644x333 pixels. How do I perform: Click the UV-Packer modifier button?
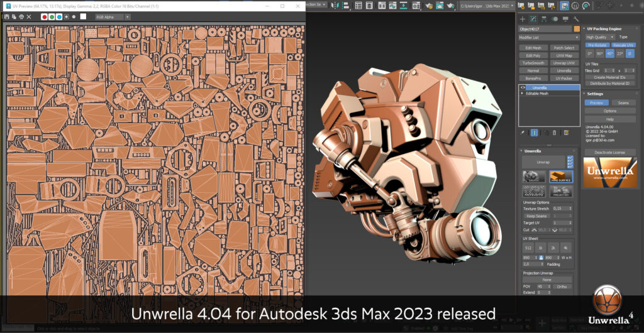(x=564, y=78)
